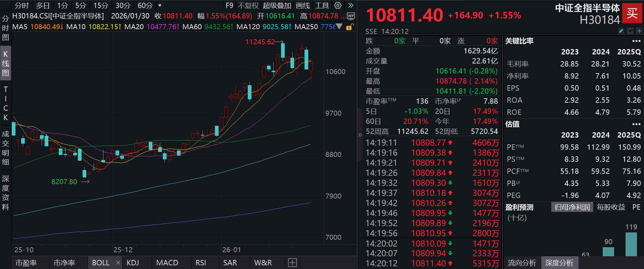Click the pencil edit icon
Viewport: 644px width, 269px height.
[621, 31]
